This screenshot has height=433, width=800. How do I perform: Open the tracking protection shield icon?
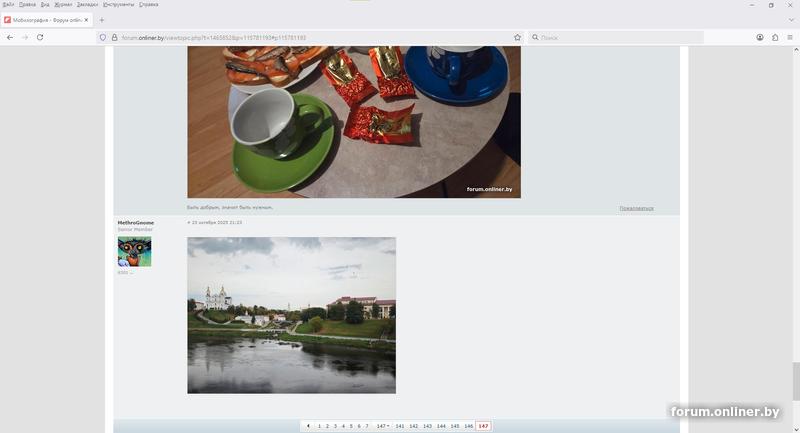pos(103,37)
